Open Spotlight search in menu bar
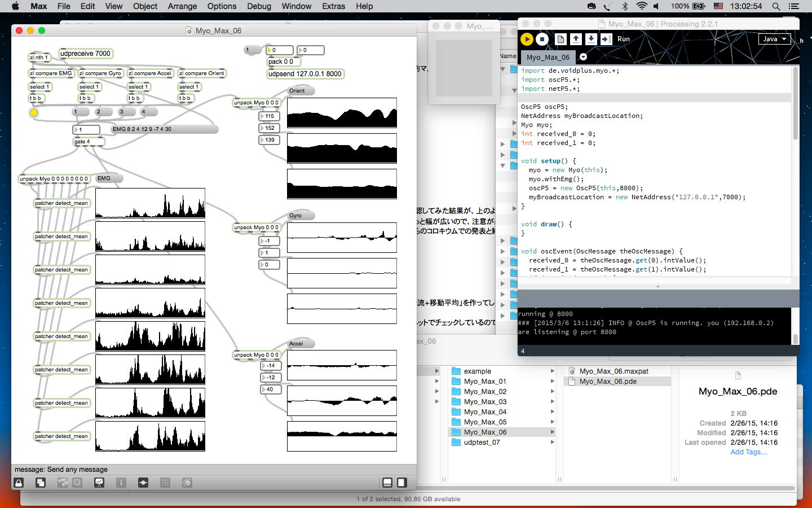812x508 pixels. tap(776, 6)
